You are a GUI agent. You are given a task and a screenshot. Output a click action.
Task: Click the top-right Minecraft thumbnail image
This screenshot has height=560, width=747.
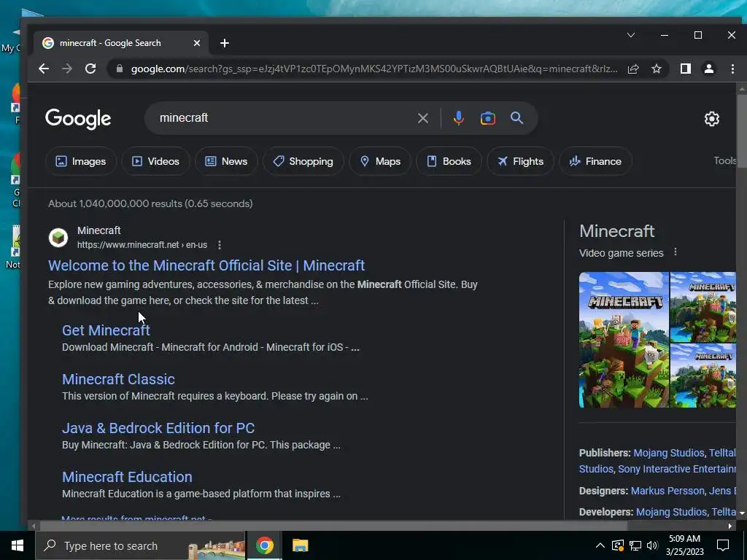point(703,307)
